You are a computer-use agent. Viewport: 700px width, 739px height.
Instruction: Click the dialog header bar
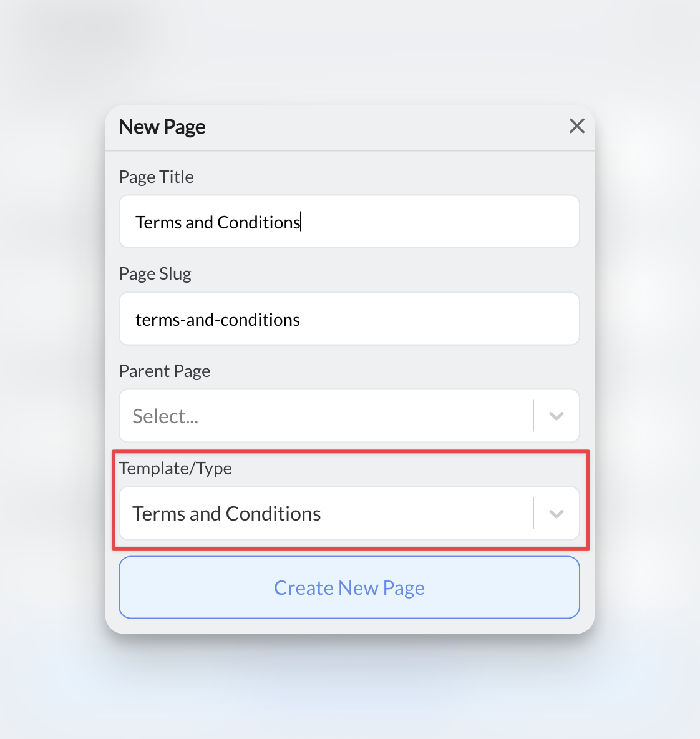(x=349, y=128)
